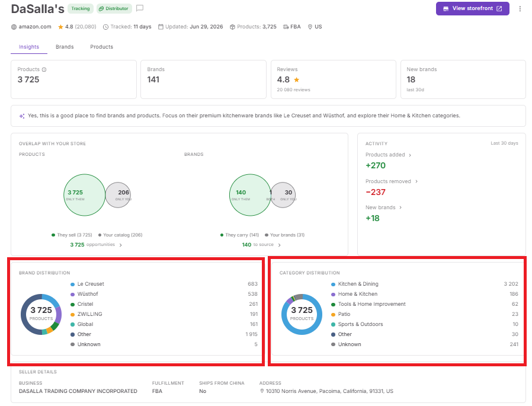Open the 140 to source link
The image size is (532, 406).
coord(261,245)
